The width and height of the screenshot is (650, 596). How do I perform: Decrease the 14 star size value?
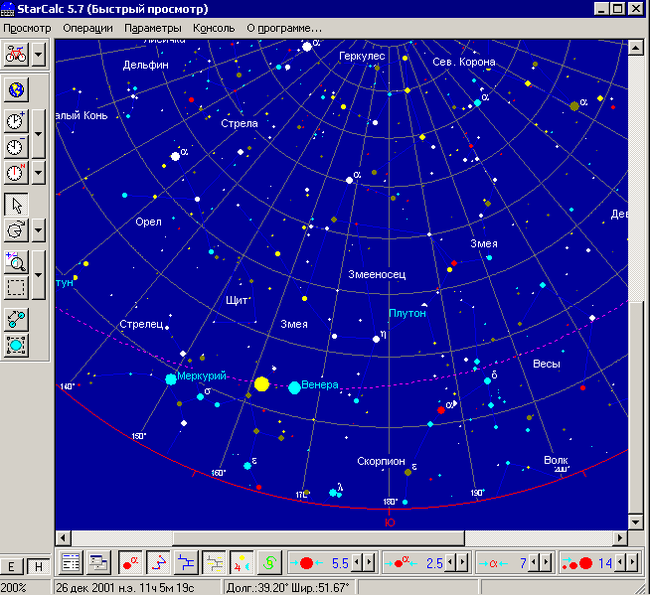coord(621,563)
